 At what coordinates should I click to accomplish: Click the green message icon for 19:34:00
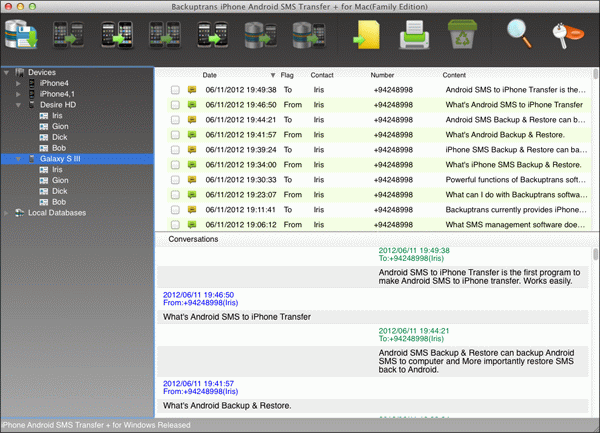192,164
